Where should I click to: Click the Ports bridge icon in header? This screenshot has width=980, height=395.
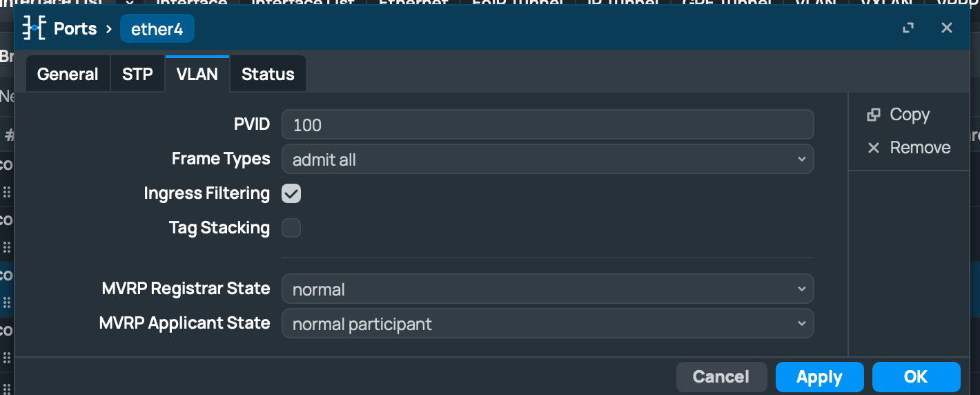point(34,29)
